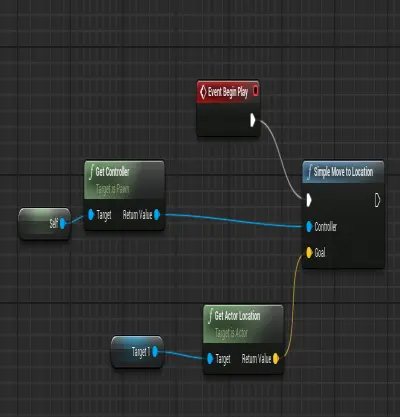The image size is (400, 417).
Task: Click the blue Controller input pin
Action: click(309, 227)
